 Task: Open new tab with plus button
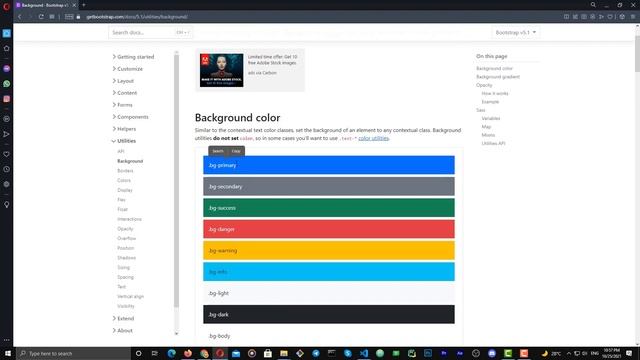pos(84,5)
